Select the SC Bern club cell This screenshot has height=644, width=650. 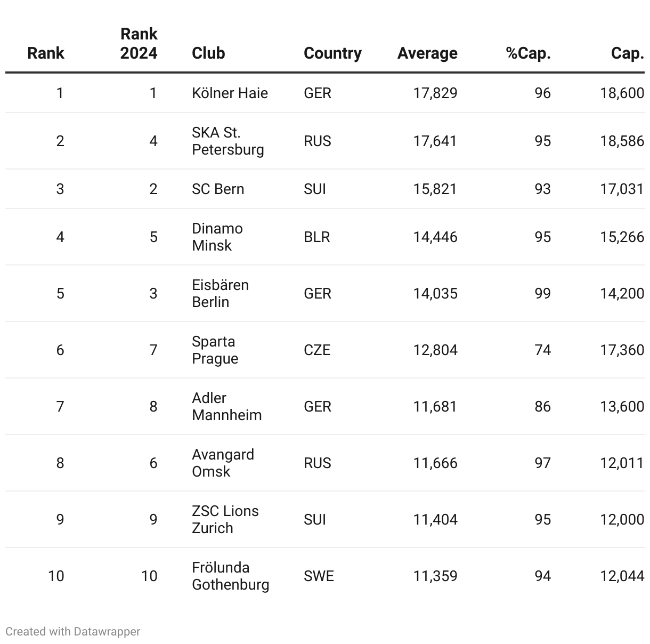218,189
